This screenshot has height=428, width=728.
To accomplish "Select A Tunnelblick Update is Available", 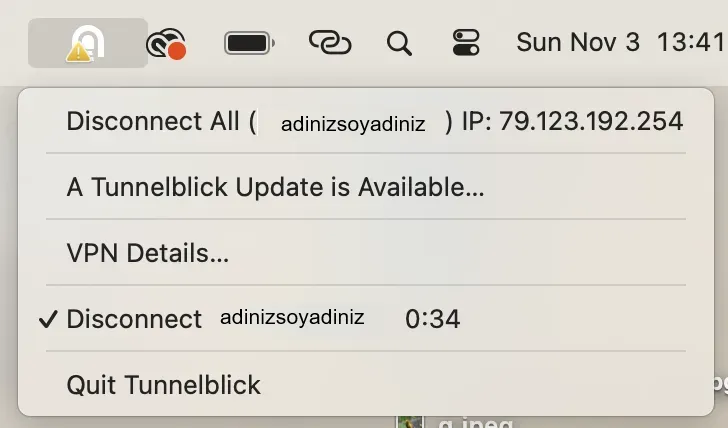I will [366, 187].
